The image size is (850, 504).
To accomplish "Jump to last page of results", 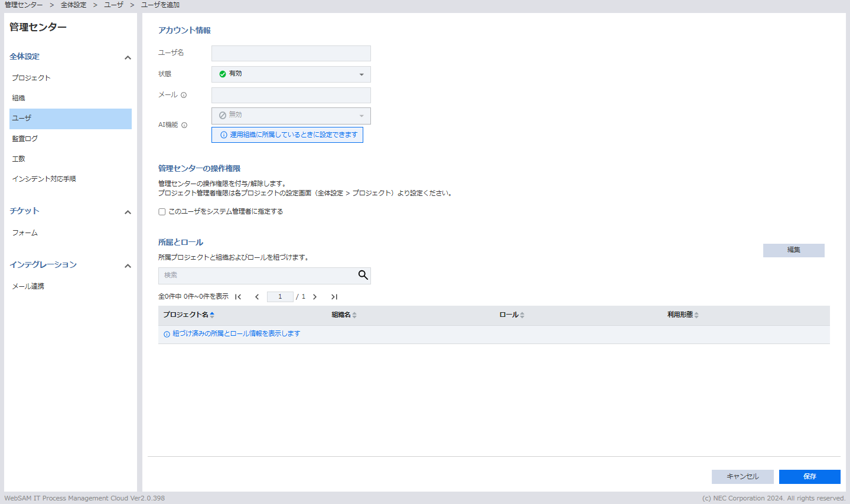I will (x=334, y=297).
